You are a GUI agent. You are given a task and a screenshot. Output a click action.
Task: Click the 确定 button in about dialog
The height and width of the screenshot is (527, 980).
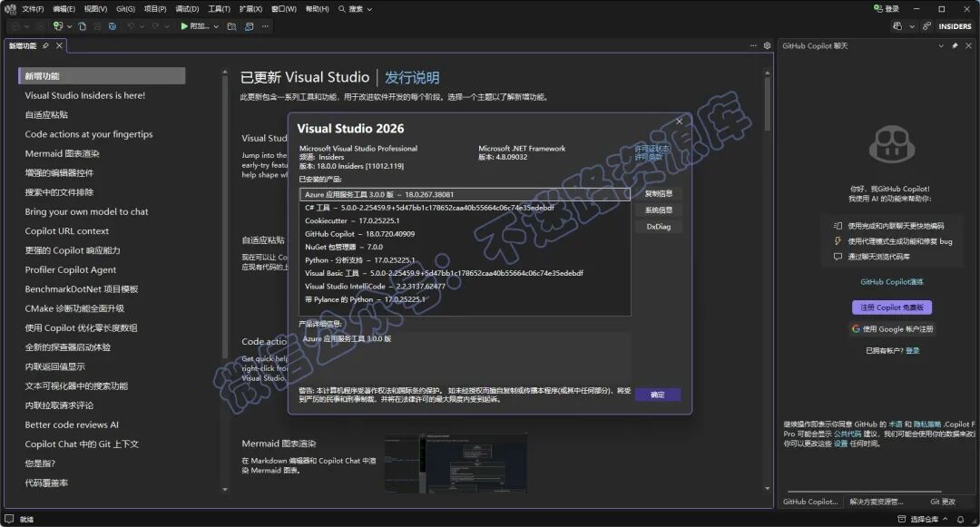tap(658, 395)
